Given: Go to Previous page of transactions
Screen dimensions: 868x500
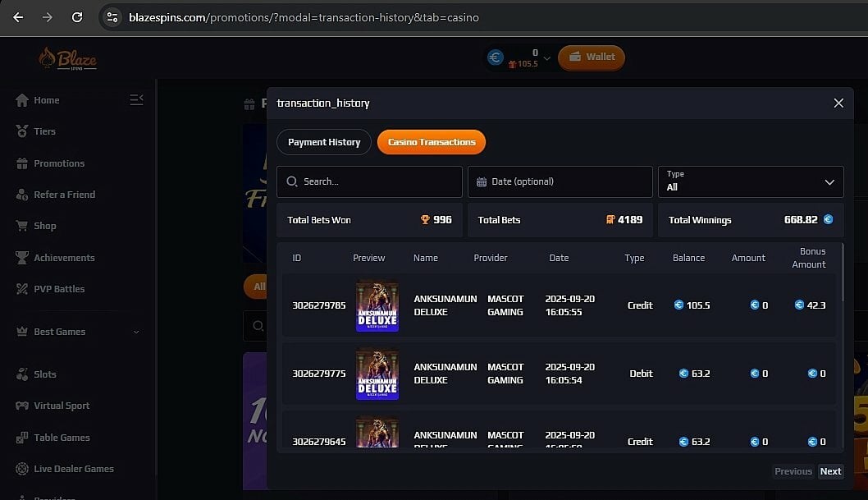Looking at the screenshot, I should pos(793,472).
